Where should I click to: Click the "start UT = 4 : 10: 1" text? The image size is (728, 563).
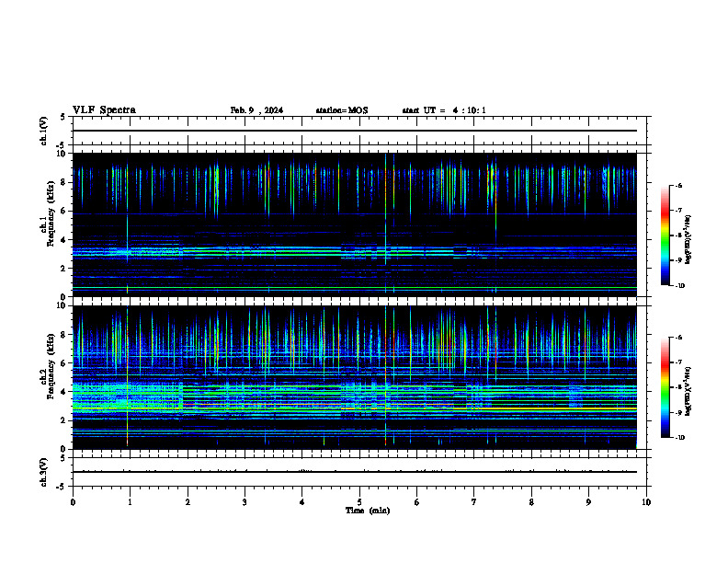pyautogui.click(x=444, y=110)
